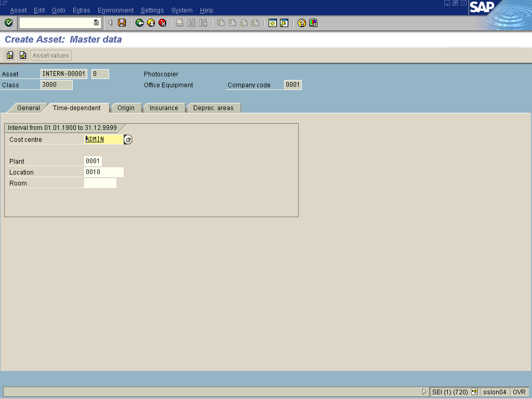Screen dimensions: 532x399
Task: Expand the status bar system info list
Action: [474, 392]
